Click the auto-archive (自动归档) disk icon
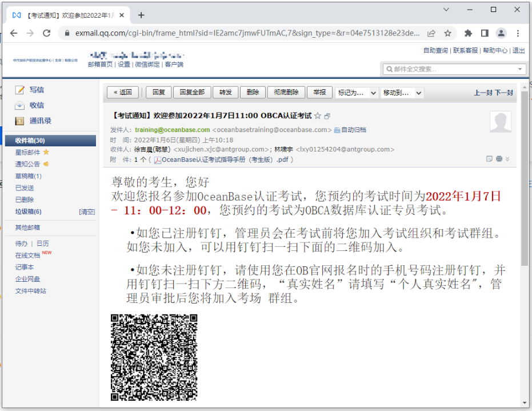532x411 pixels. 337,130
